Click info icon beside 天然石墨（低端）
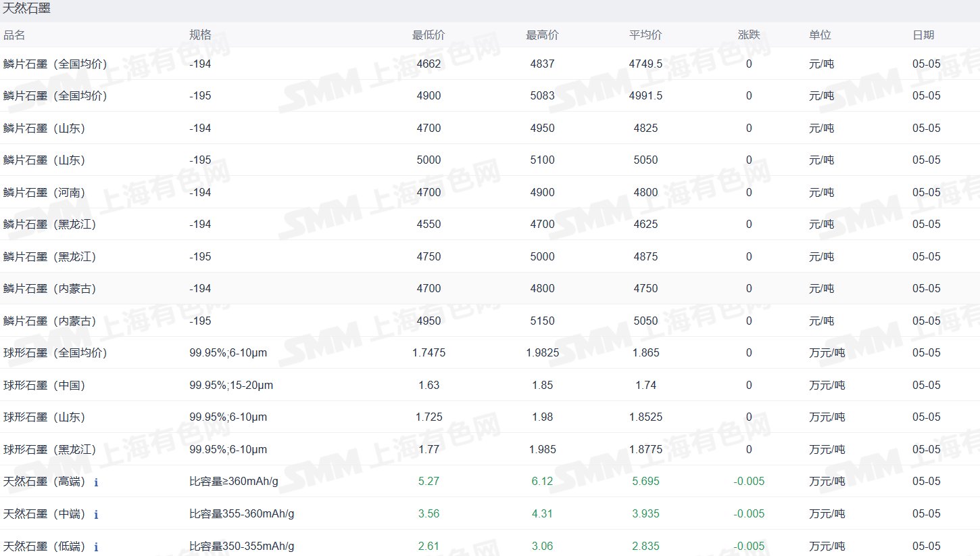The image size is (980, 556). click(x=96, y=547)
